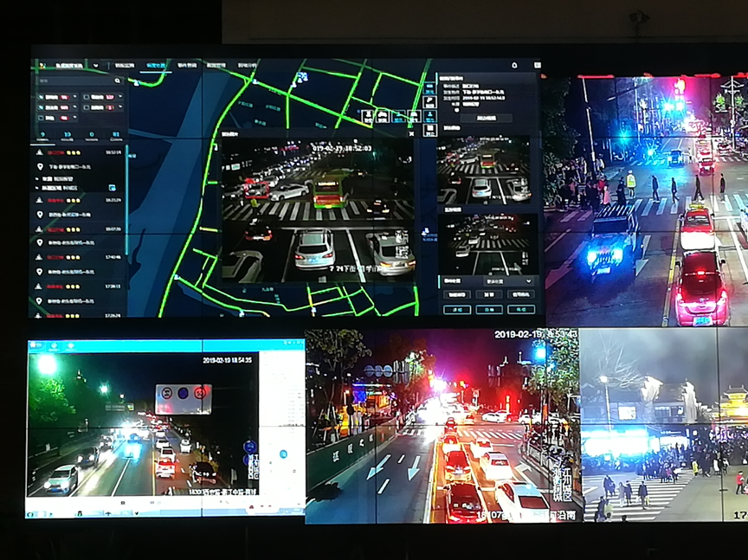Close the large traffic snapshot popup
The height and width of the screenshot is (560, 748).
point(410,134)
